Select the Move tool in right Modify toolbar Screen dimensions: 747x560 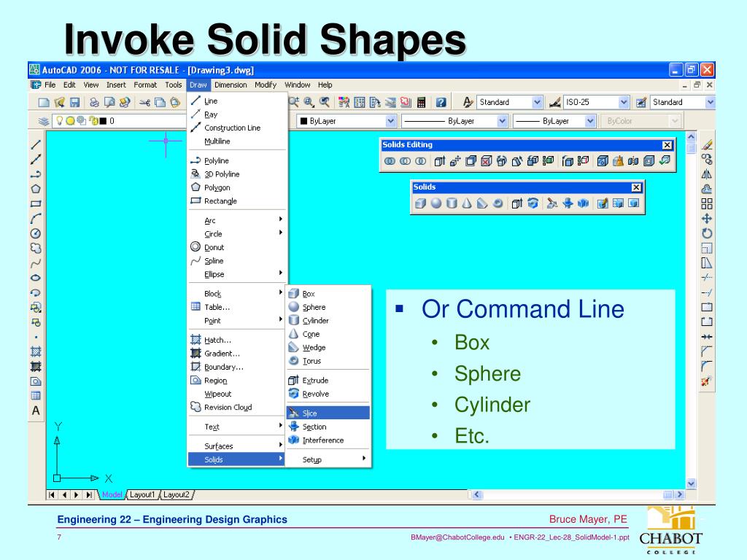coord(707,219)
